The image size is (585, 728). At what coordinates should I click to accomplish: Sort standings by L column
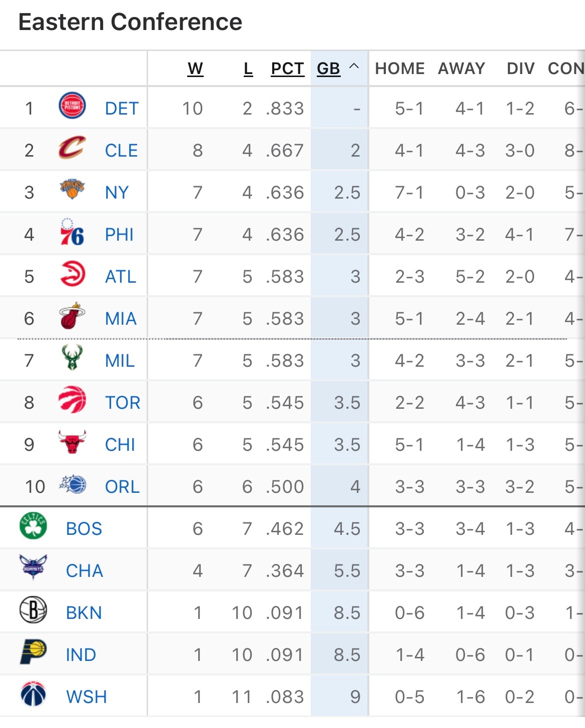click(248, 69)
